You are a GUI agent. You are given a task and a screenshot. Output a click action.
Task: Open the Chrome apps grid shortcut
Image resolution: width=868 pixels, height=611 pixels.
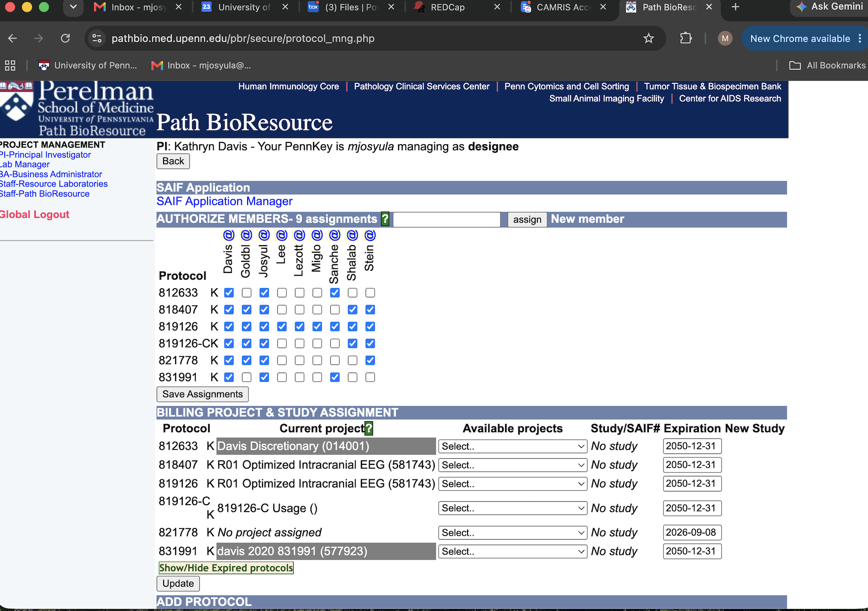pyautogui.click(x=10, y=65)
